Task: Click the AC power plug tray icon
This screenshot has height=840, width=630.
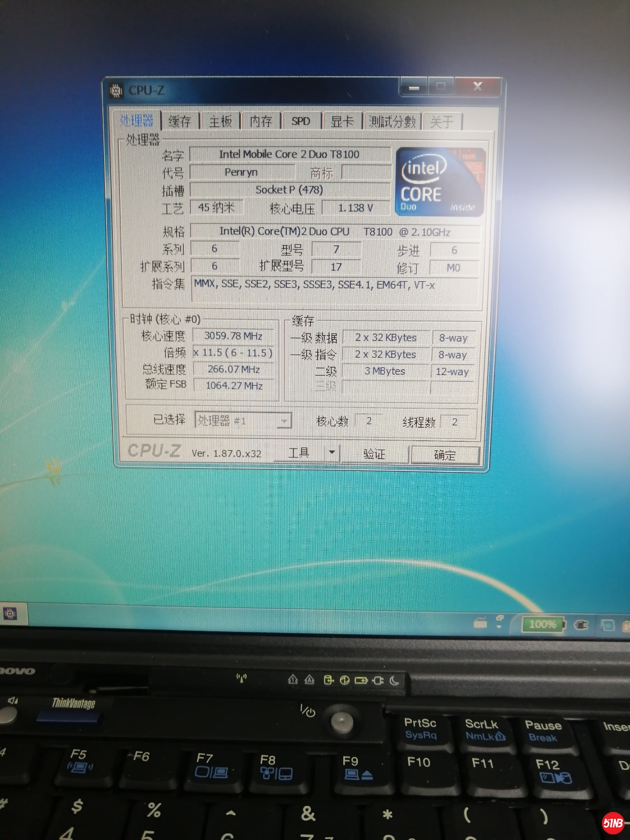Action: coord(582,624)
